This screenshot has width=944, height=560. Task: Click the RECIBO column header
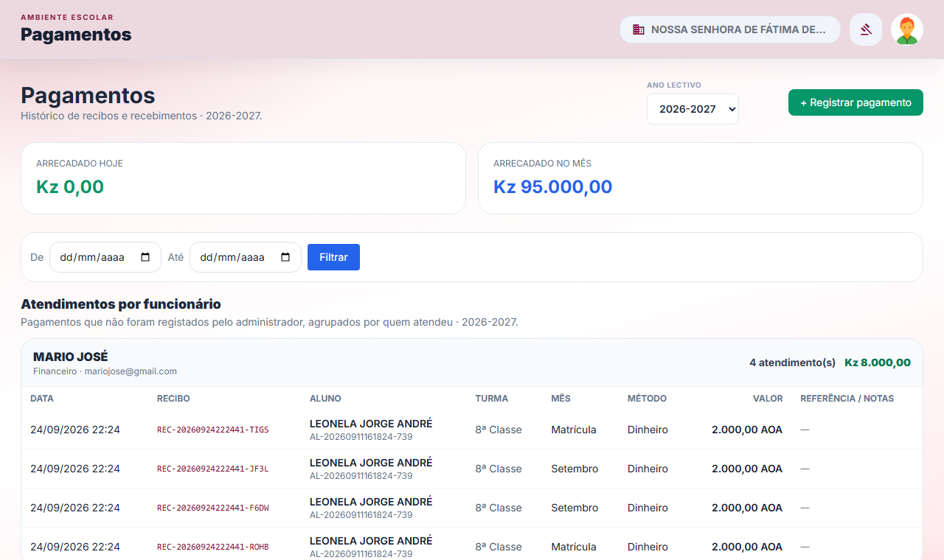[x=173, y=399]
